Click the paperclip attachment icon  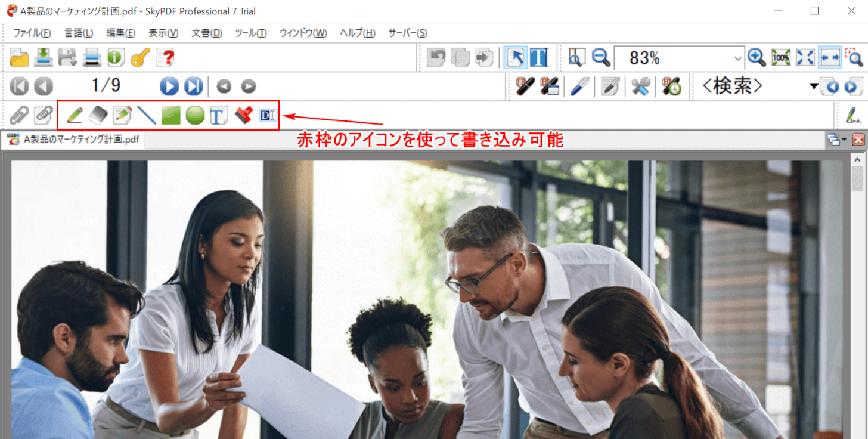(19, 115)
